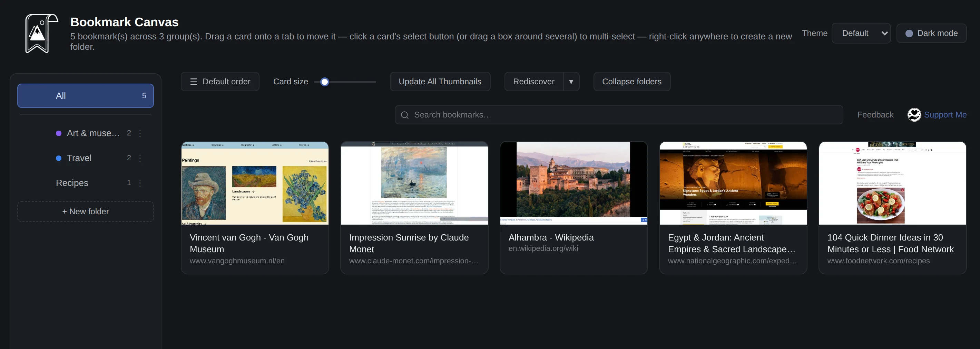Open the Food Network recipes thumbnail

pyautogui.click(x=892, y=183)
